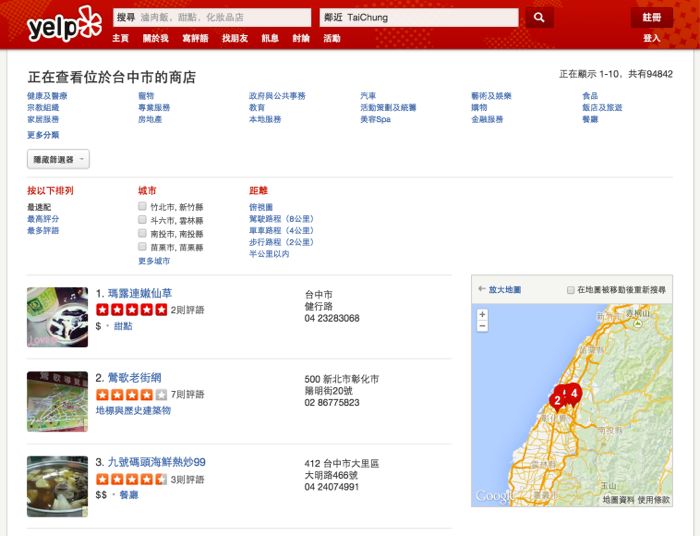Screen dimensions: 700x536
Task: Open the 九號碼頭海鮮熱炒99 photo thumbnail
Action: [58, 486]
